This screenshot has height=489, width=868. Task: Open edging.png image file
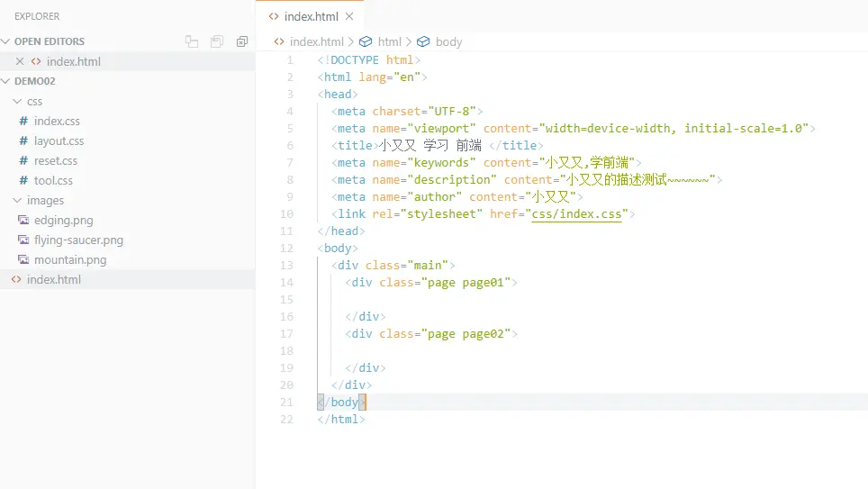point(63,221)
